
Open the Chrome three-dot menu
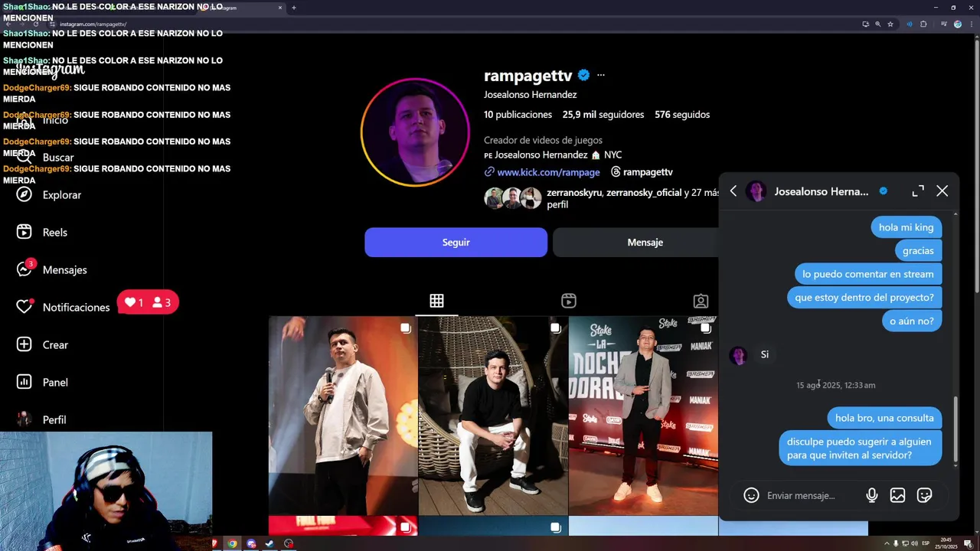(972, 24)
